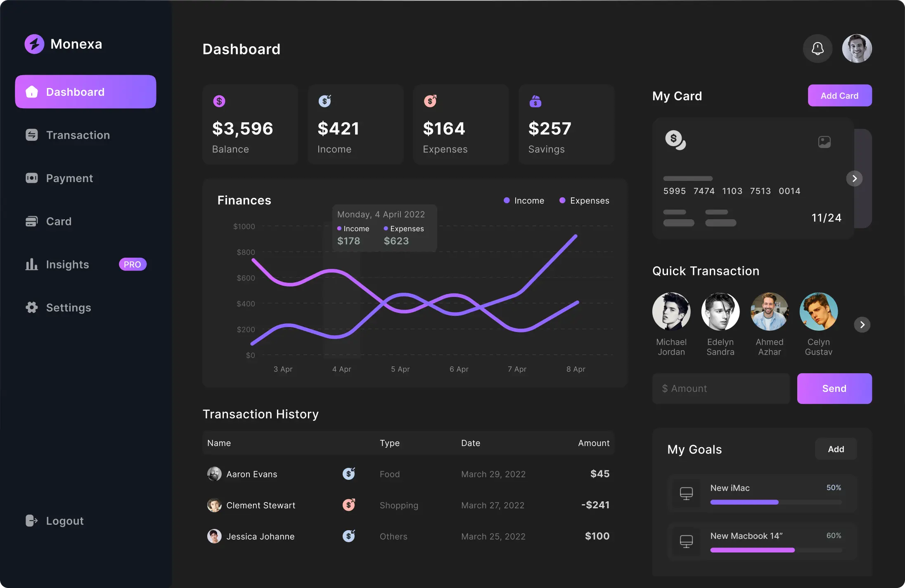The image size is (905, 588).
Task: Toggle the Expenses legend in Finances chart
Action: (x=584, y=201)
